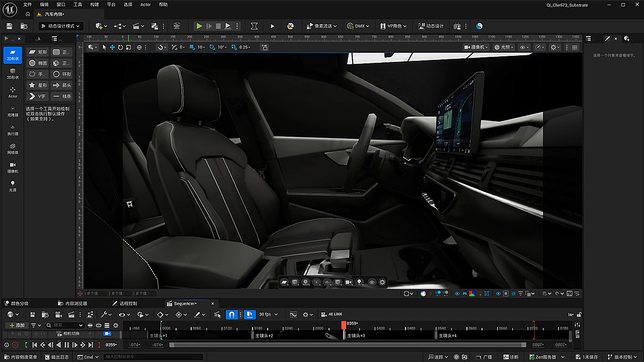Toggle rotation snapping icon next to 10°

pos(212,47)
